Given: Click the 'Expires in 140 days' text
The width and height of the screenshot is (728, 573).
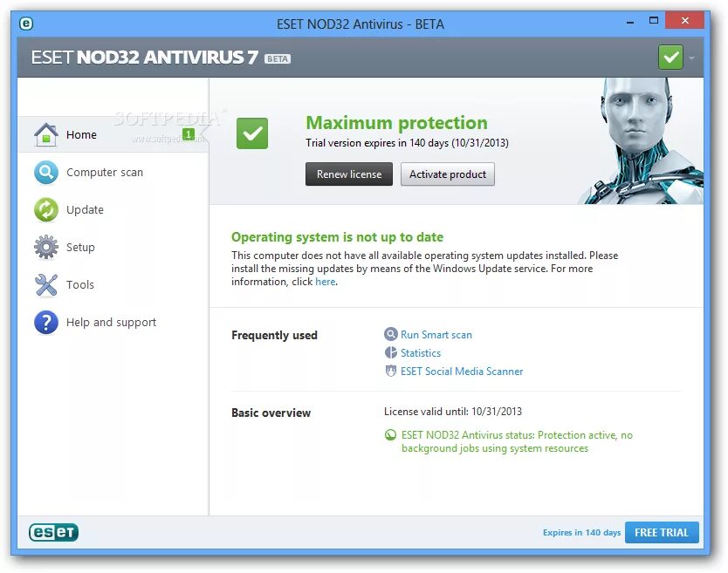Looking at the screenshot, I should click(x=581, y=532).
